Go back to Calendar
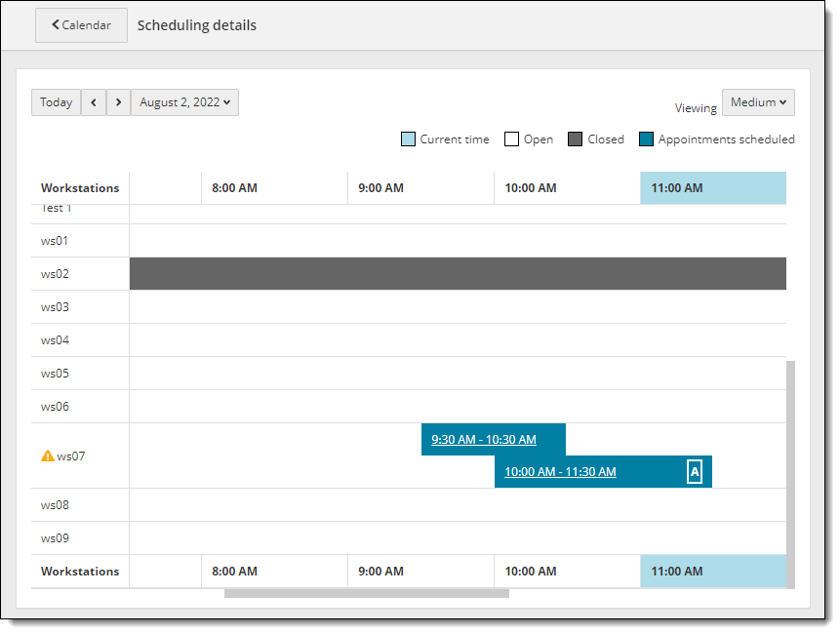This screenshot has height=634, width=840. click(x=81, y=25)
